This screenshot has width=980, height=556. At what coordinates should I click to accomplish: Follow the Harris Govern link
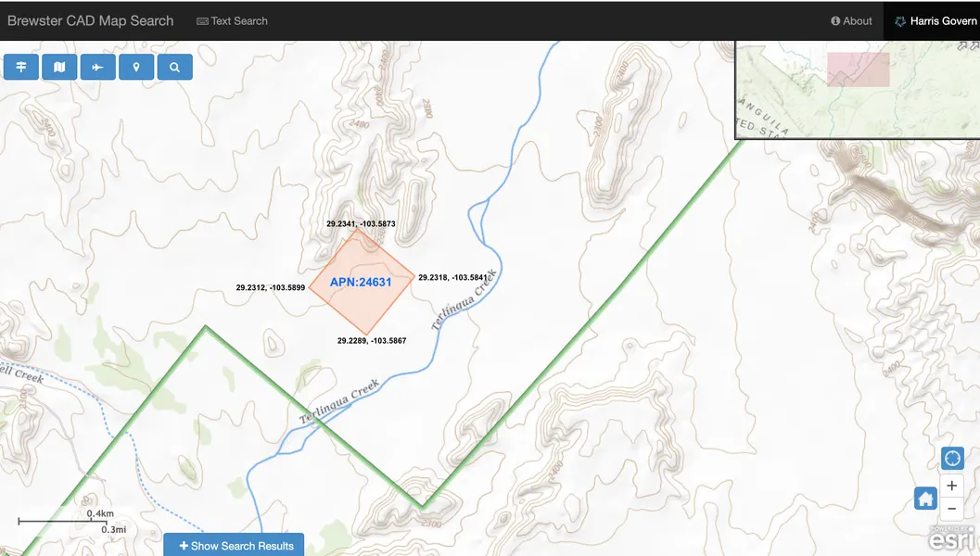[x=935, y=20]
